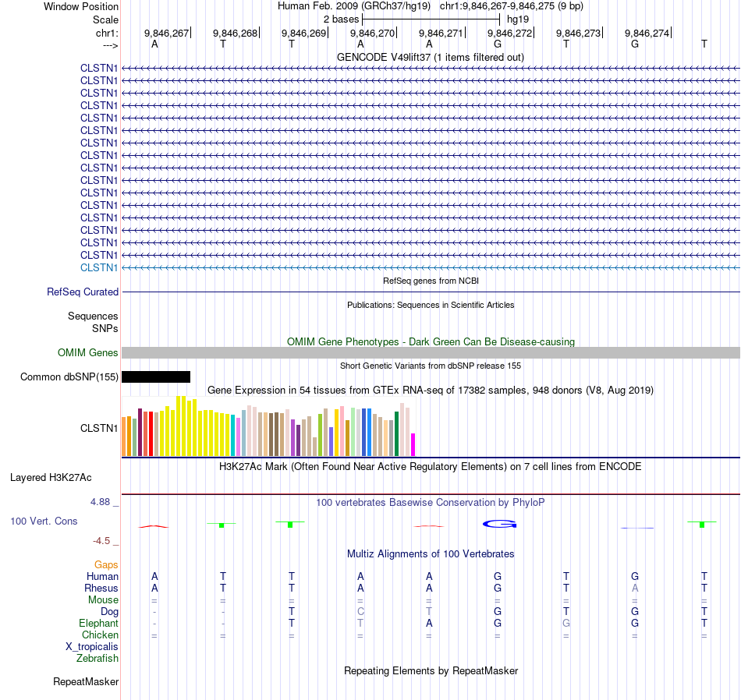Click the maroon GTEx expression bar
Image resolution: width=741 pixels, height=700 pixels.
140,433
